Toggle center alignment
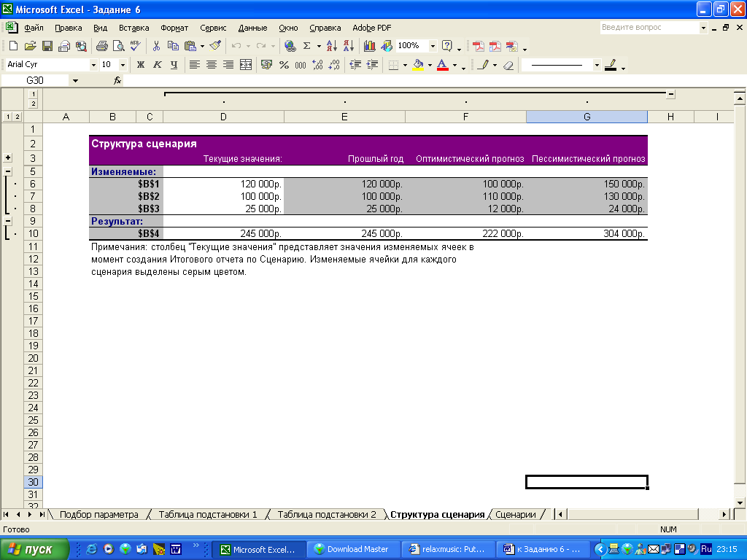Screen dimensions: 747x560 tap(212, 65)
